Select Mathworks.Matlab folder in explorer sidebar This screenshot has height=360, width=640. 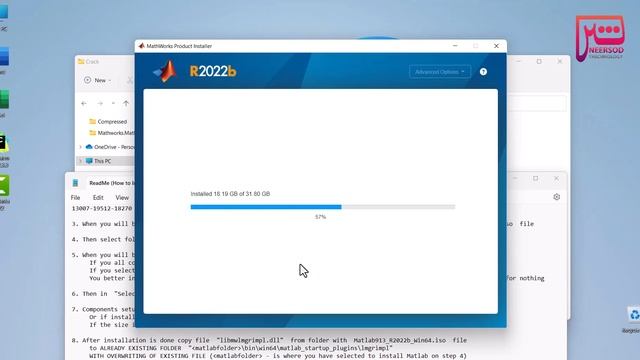[111, 133]
